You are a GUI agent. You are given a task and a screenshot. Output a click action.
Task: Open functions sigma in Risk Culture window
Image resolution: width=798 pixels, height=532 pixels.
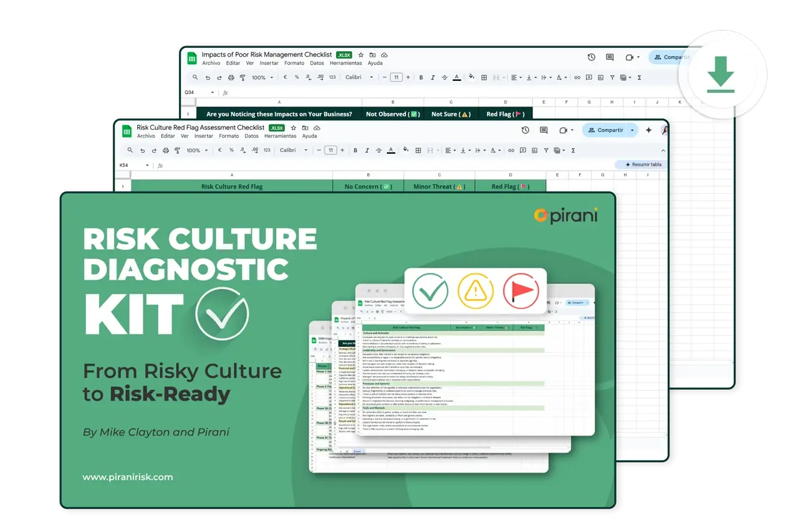pos(573,150)
